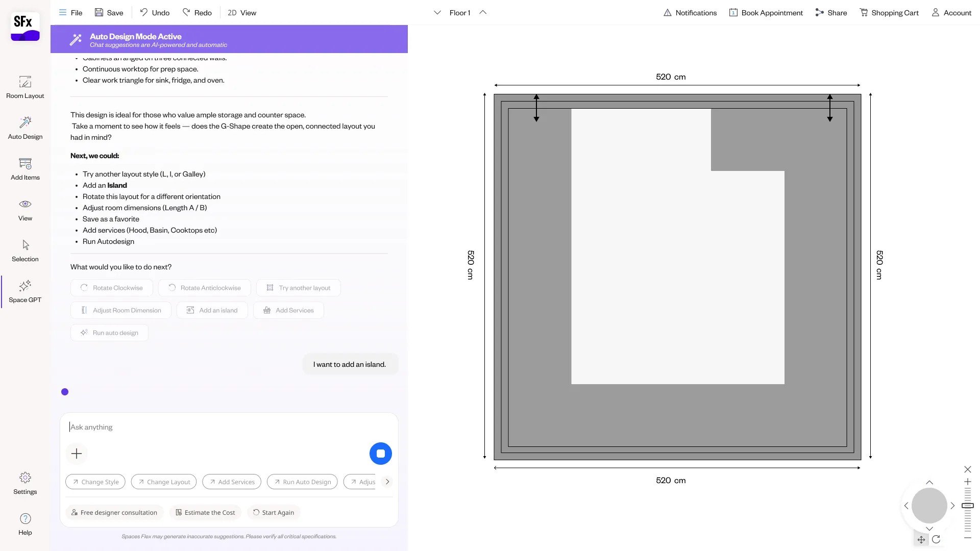Click the Change Layout chip
The height and width of the screenshot is (551, 980).
click(164, 482)
